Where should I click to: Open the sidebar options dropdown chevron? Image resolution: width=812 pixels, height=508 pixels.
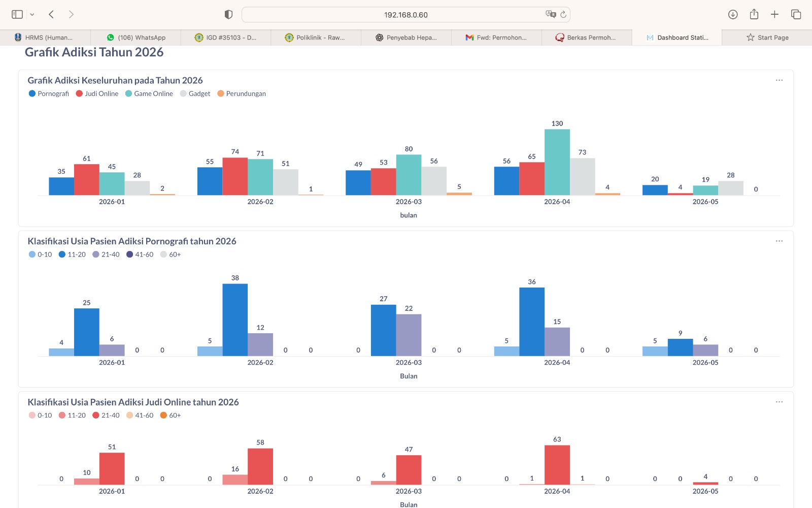[32, 15]
